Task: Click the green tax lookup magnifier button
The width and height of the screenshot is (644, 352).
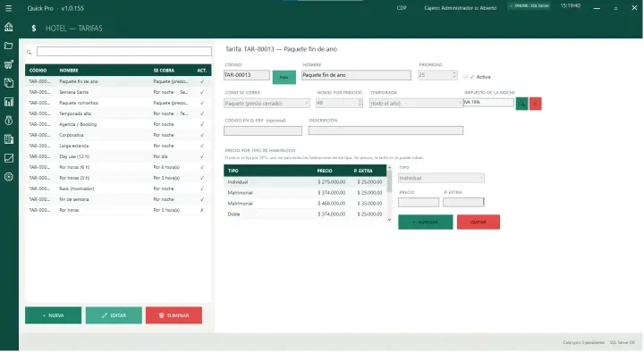Action: tap(521, 104)
